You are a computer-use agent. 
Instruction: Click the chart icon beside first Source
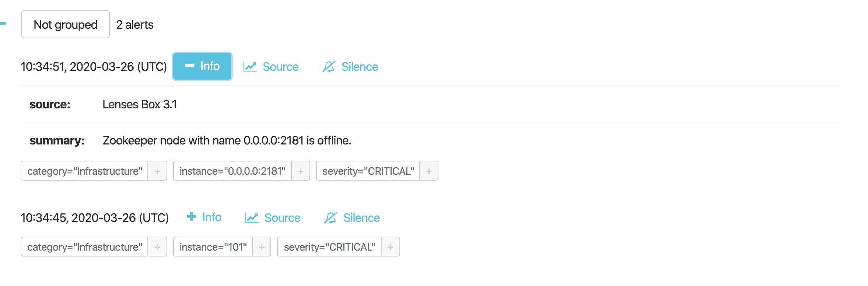point(250,67)
